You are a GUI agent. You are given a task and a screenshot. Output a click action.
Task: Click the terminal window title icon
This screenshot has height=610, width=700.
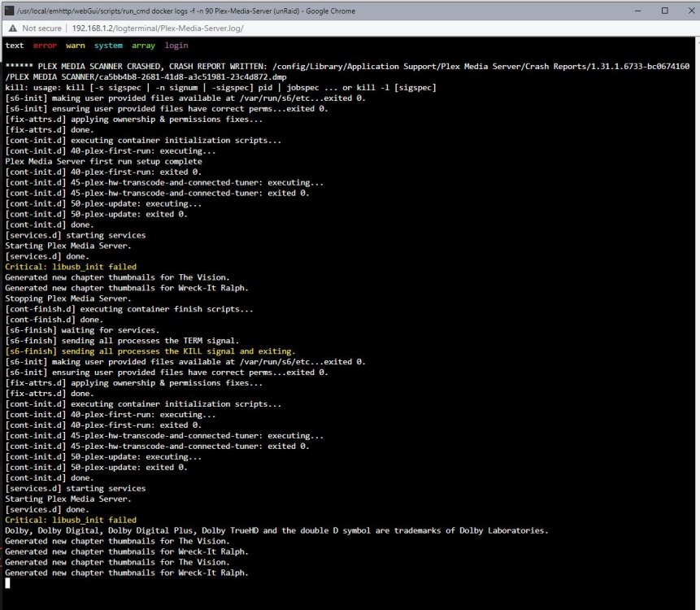tap(9, 11)
